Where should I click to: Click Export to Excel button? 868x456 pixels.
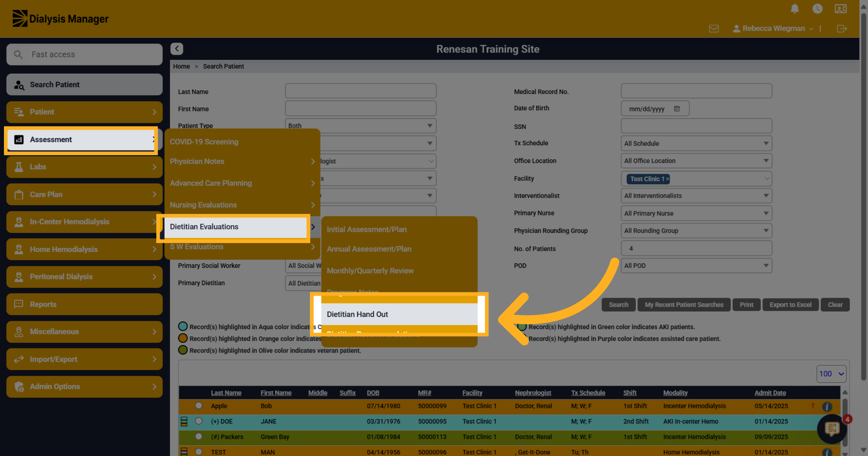pyautogui.click(x=790, y=305)
